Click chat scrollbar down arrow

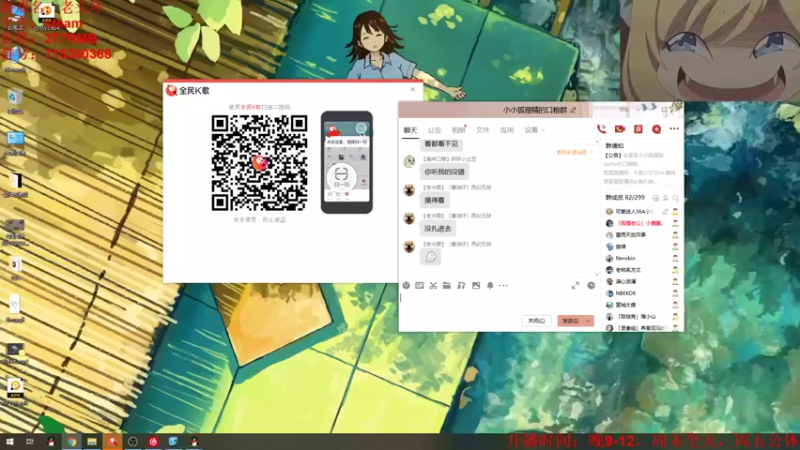597,274
